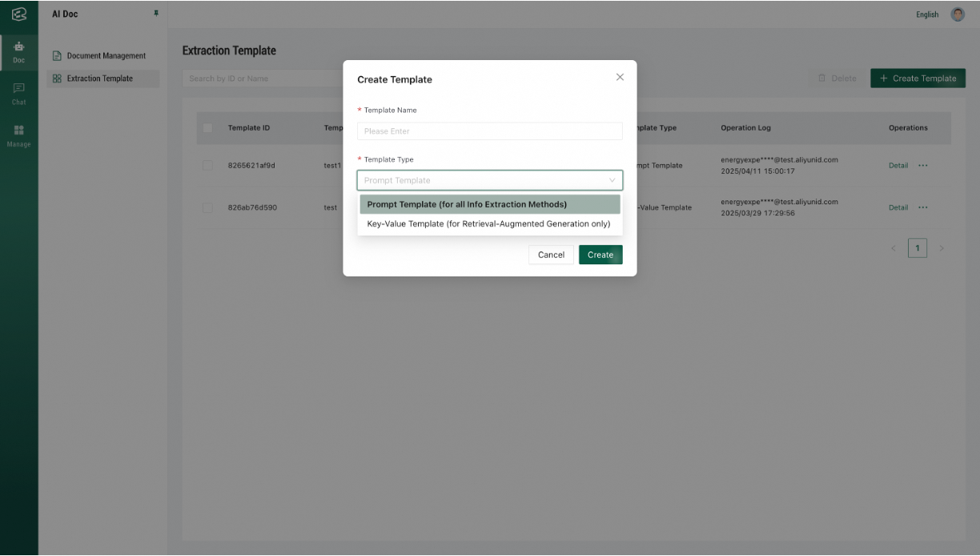
Task: Click template ID 826ab76d590 text
Action: point(252,207)
